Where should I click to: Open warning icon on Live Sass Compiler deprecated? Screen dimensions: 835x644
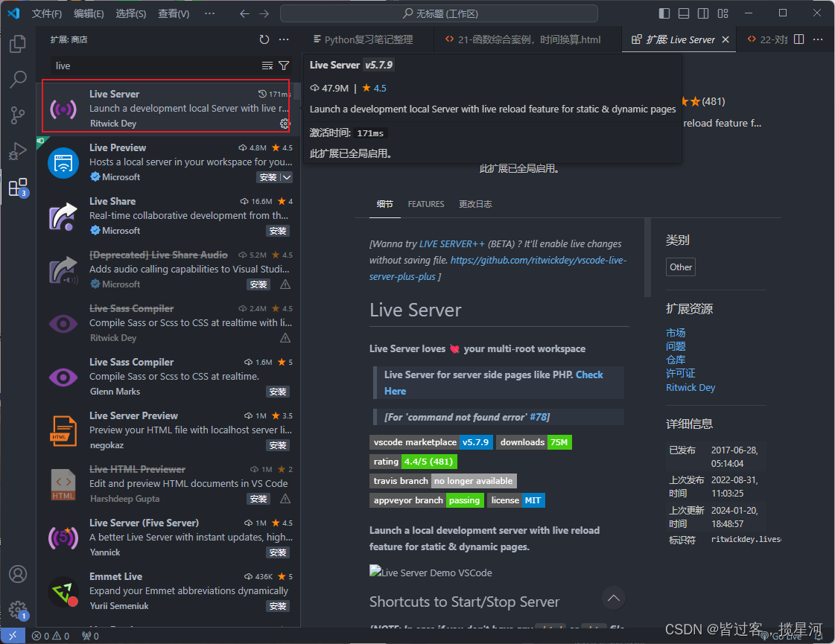pyautogui.click(x=285, y=338)
